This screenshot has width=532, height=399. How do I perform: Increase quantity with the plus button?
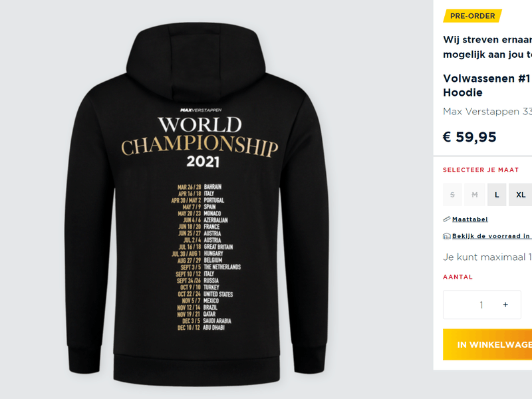[505, 305]
